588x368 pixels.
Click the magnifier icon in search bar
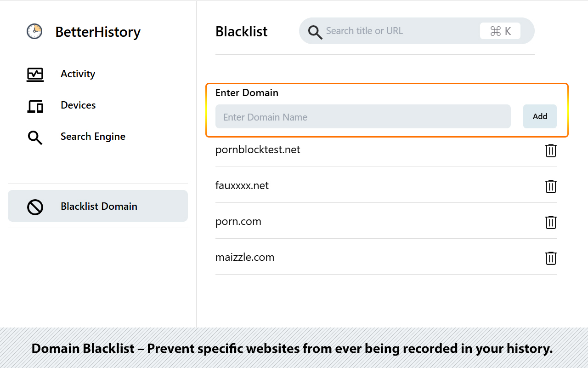click(x=315, y=32)
